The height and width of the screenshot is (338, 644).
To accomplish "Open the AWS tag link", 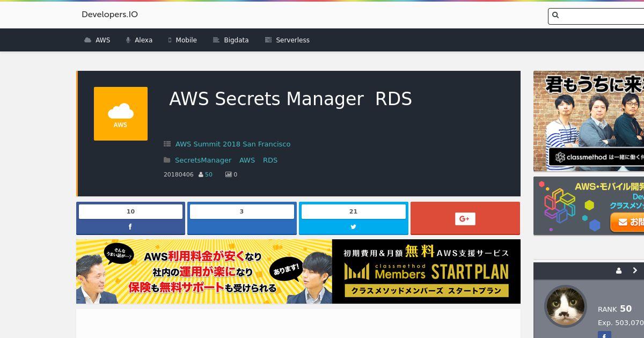I will point(247,160).
